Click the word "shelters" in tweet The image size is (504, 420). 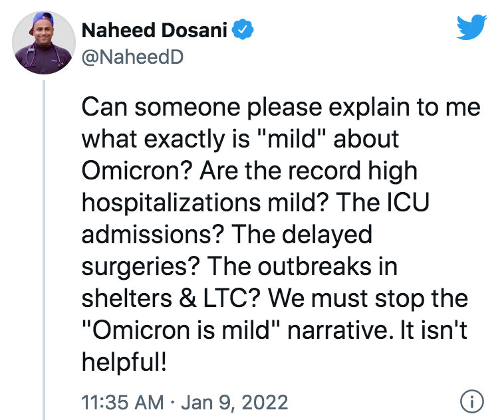point(126,298)
